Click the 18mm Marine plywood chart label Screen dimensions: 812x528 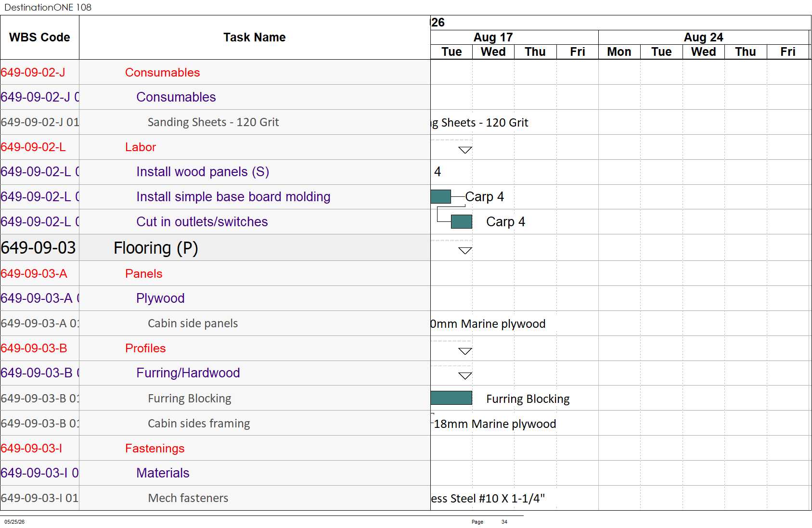495,424
